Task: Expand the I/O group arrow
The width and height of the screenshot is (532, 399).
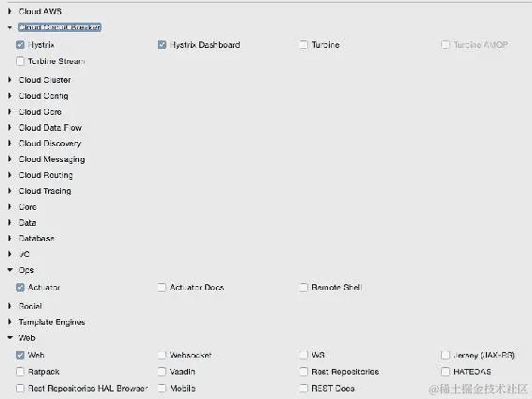Action: [x=9, y=254]
